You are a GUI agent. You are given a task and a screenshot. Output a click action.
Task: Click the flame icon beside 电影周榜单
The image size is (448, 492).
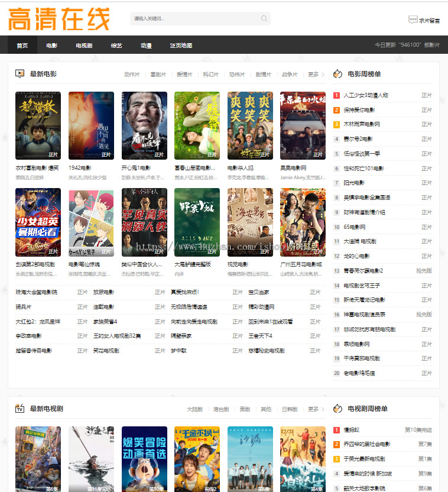(337, 74)
